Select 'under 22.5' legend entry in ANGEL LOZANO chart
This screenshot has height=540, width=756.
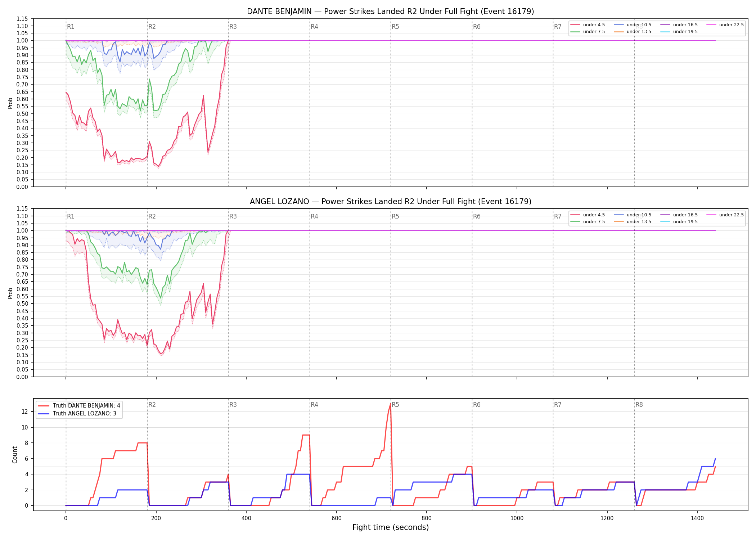(725, 215)
